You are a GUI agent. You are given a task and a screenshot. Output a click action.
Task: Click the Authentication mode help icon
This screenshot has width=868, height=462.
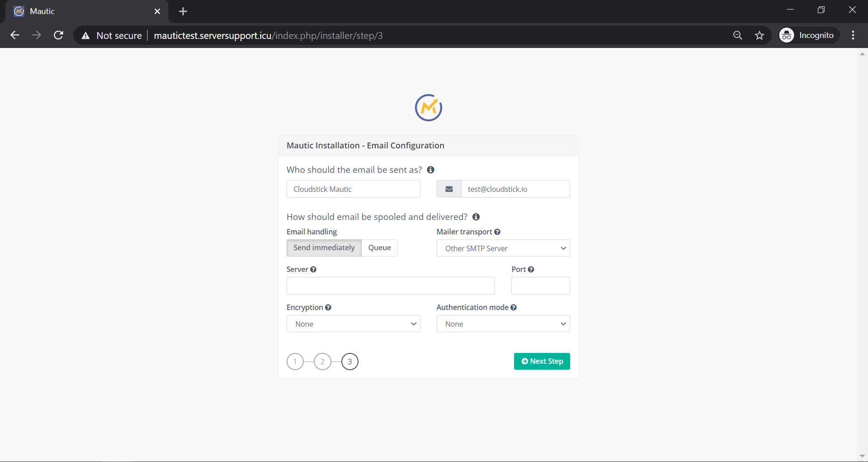click(x=514, y=307)
